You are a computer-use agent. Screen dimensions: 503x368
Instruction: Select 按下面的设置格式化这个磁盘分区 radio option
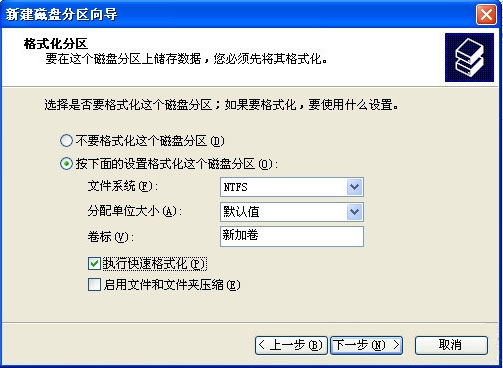[x=66, y=164]
